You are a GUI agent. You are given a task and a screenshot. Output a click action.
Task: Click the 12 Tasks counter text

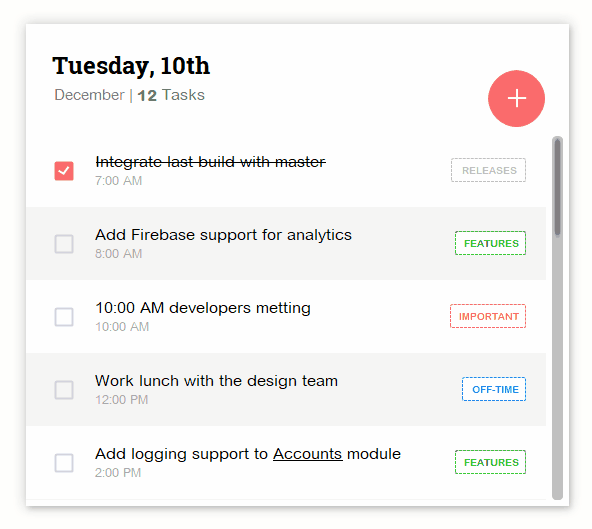[x=171, y=95]
